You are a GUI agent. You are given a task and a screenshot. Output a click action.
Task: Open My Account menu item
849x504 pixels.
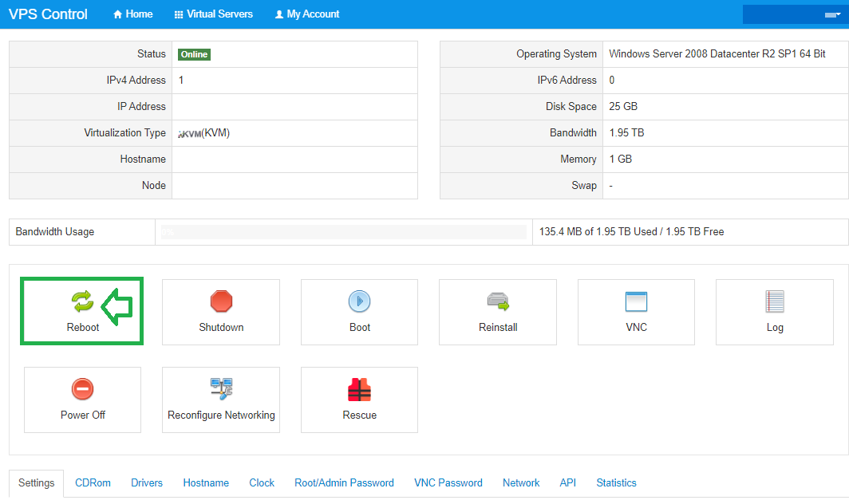[307, 14]
